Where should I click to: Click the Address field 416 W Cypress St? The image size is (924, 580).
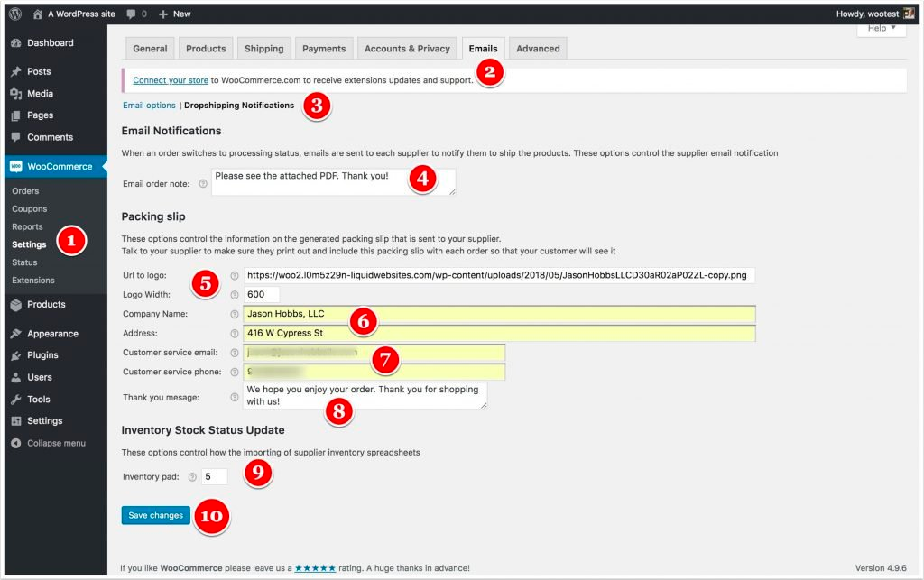pos(499,333)
